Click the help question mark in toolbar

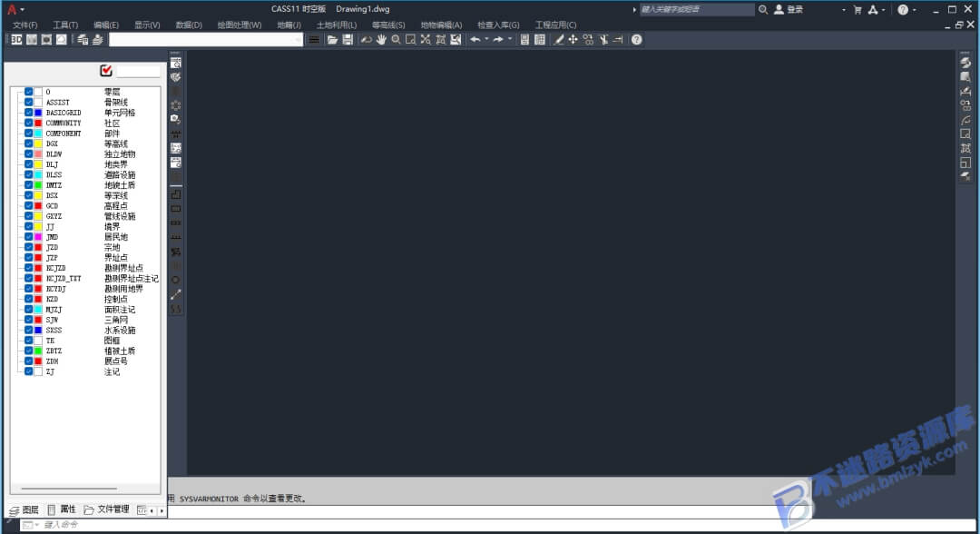click(636, 39)
